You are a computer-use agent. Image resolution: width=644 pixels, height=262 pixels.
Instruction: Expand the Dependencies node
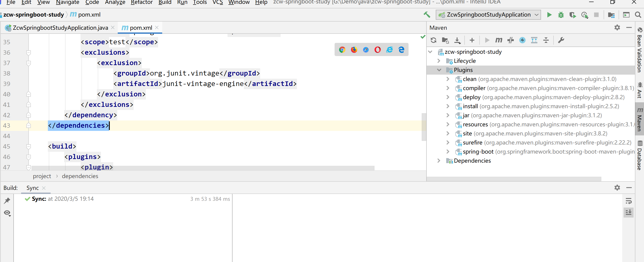pyautogui.click(x=439, y=161)
